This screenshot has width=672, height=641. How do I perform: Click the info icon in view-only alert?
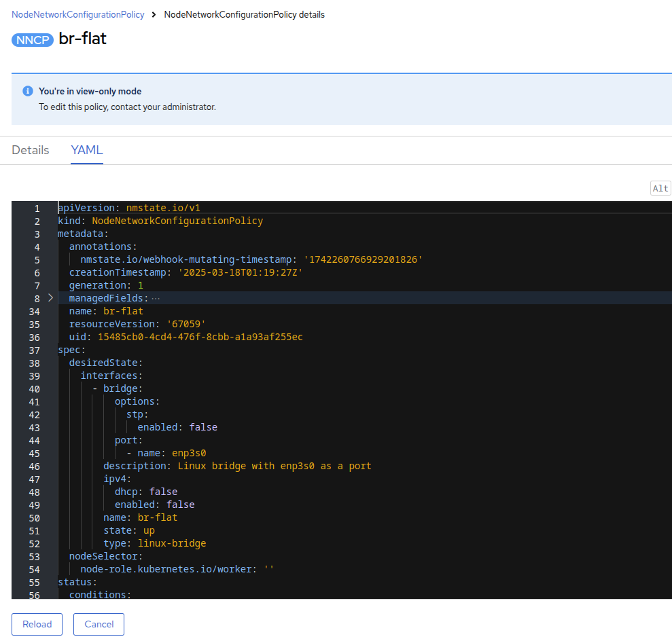coord(28,91)
